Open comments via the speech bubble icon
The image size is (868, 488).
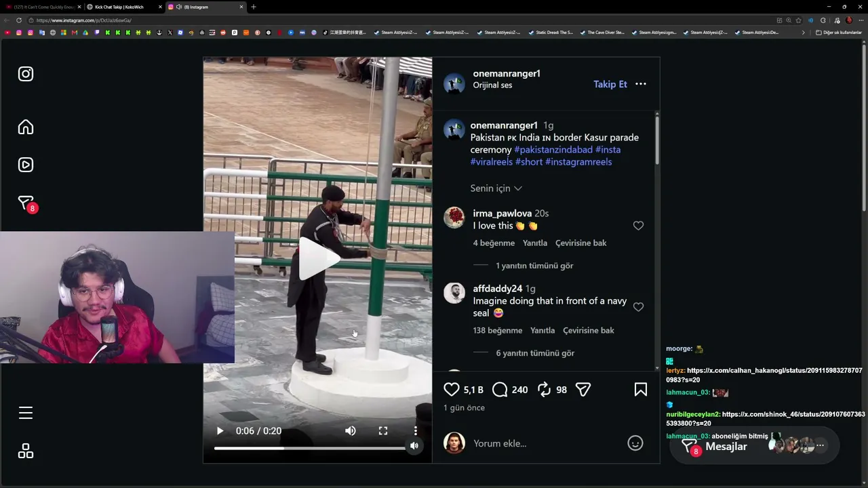tap(500, 389)
